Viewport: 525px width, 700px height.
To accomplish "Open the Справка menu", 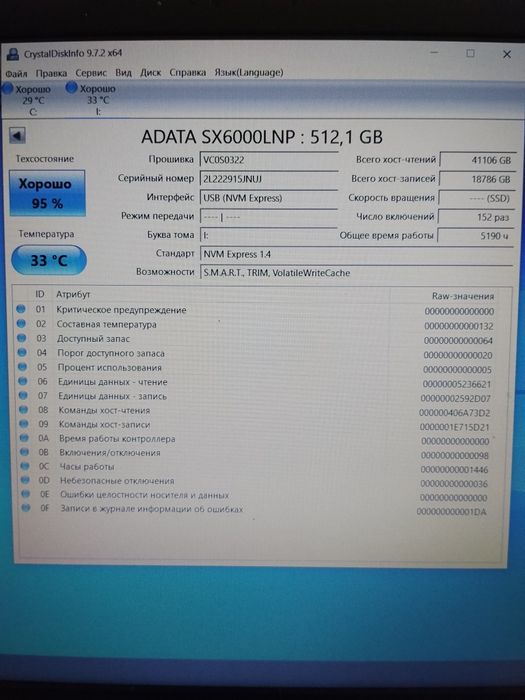I will pyautogui.click(x=188, y=72).
